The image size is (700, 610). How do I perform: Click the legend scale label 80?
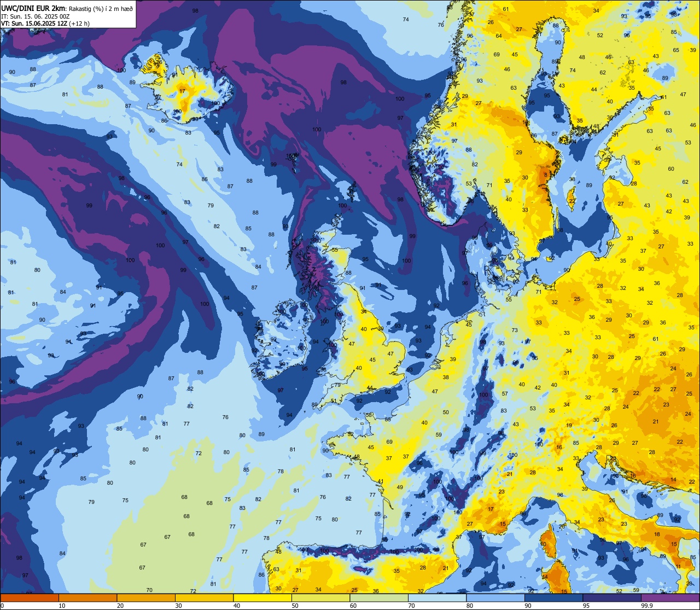(x=470, y=606)
